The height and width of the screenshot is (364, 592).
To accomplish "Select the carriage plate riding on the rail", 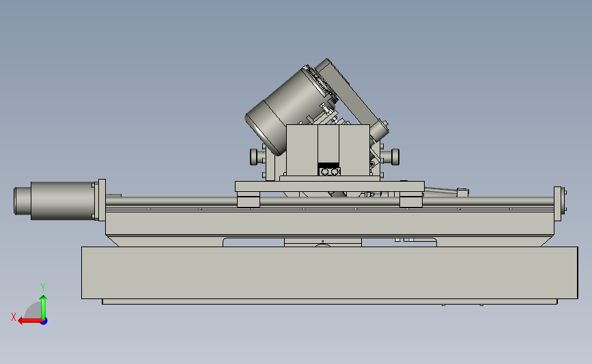I will point(330,186).
